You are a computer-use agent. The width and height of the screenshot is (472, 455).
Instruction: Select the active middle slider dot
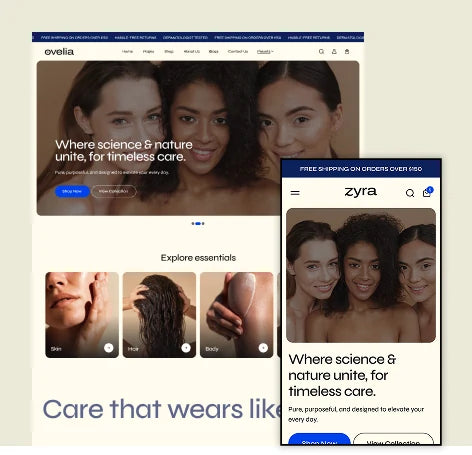(x=198, y=223)
